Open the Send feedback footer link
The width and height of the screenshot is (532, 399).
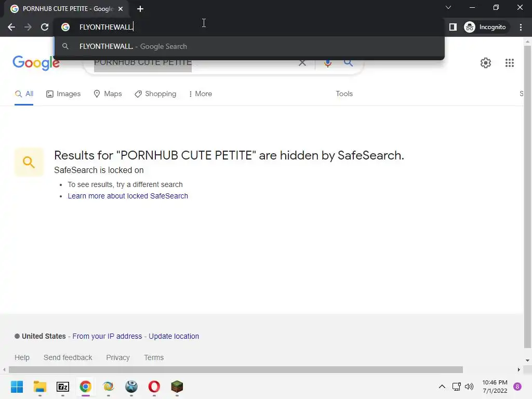pos(68,357)
